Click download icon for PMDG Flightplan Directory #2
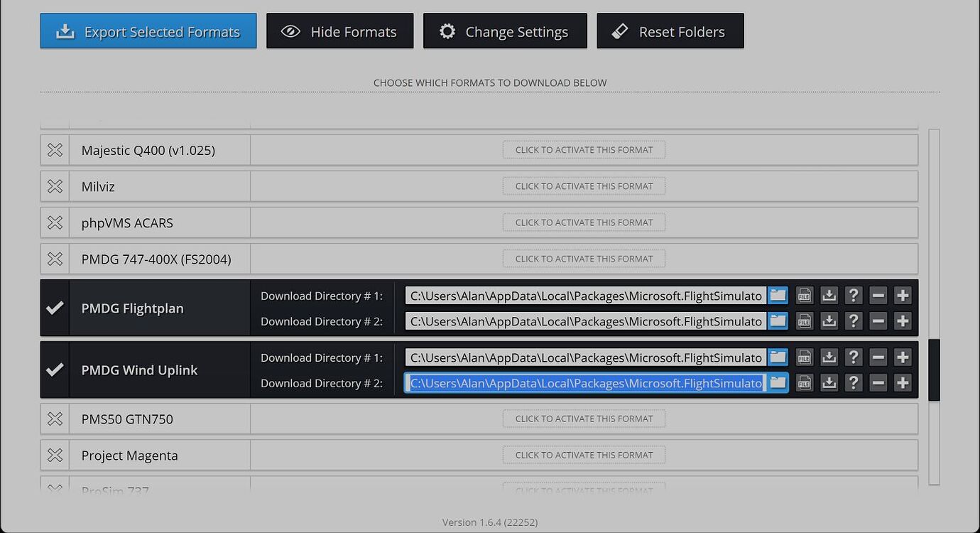This screenshot has width=980, height=533. point(829,321)
